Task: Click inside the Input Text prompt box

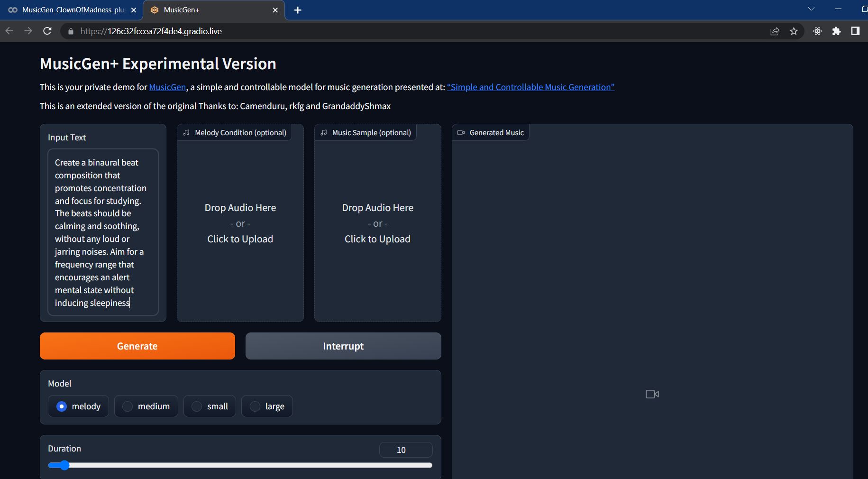Action: (103, 232)
